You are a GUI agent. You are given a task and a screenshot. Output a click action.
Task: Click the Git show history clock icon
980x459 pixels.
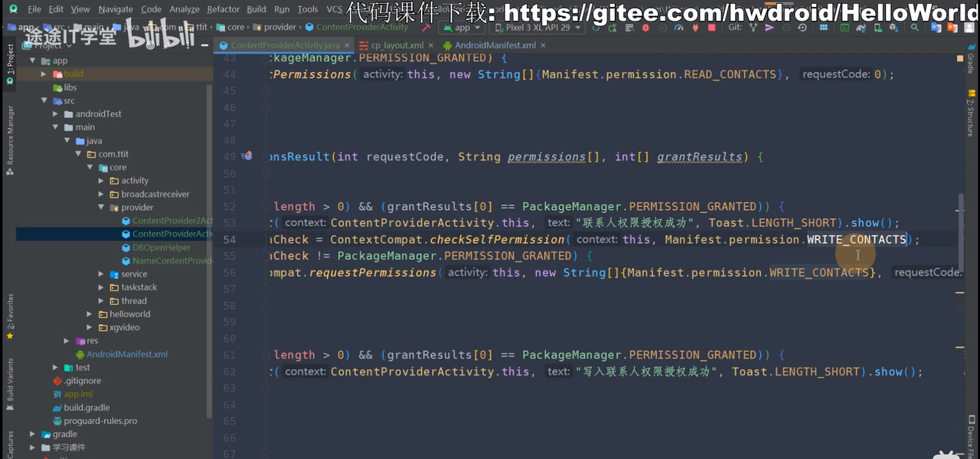[x=786, y=28]
